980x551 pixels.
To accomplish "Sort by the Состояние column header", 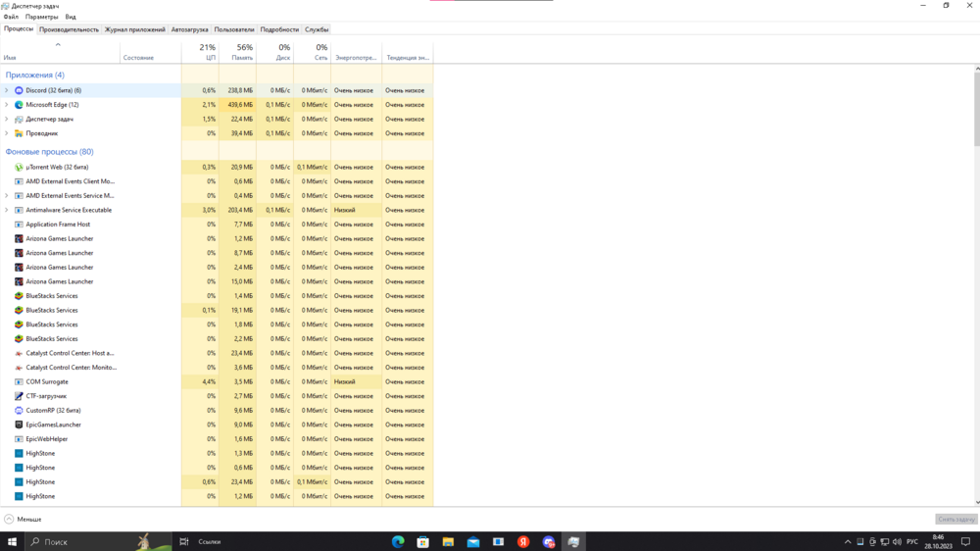I will point(151,53).
